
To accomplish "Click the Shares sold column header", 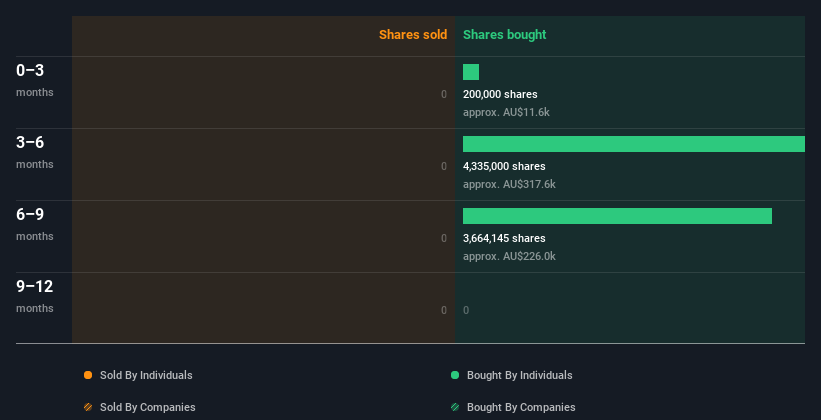I will tap(413, 35).
